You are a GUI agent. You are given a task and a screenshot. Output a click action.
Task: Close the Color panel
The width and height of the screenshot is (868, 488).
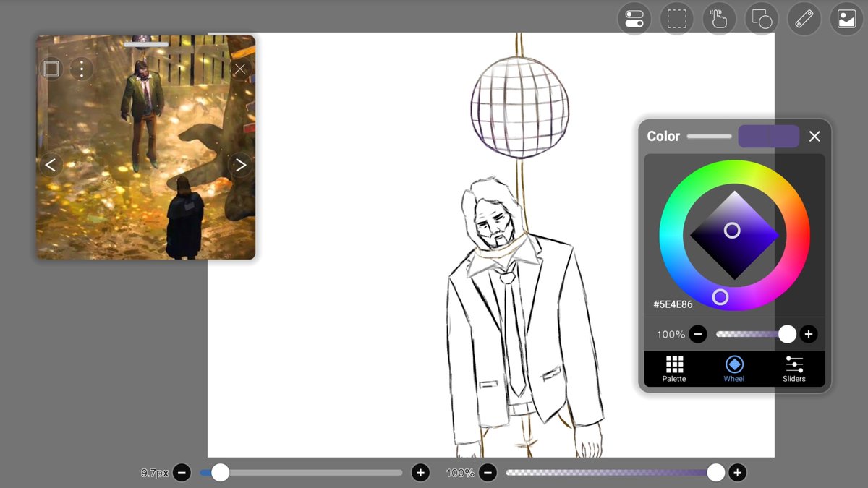click(814, 136)
